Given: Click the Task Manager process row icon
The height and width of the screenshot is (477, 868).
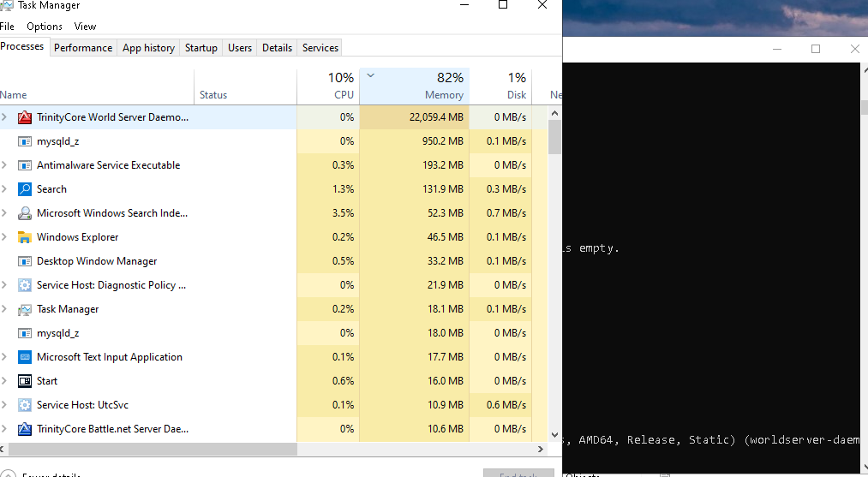Looking at the screenshot, I should click(x=24, y=309).
